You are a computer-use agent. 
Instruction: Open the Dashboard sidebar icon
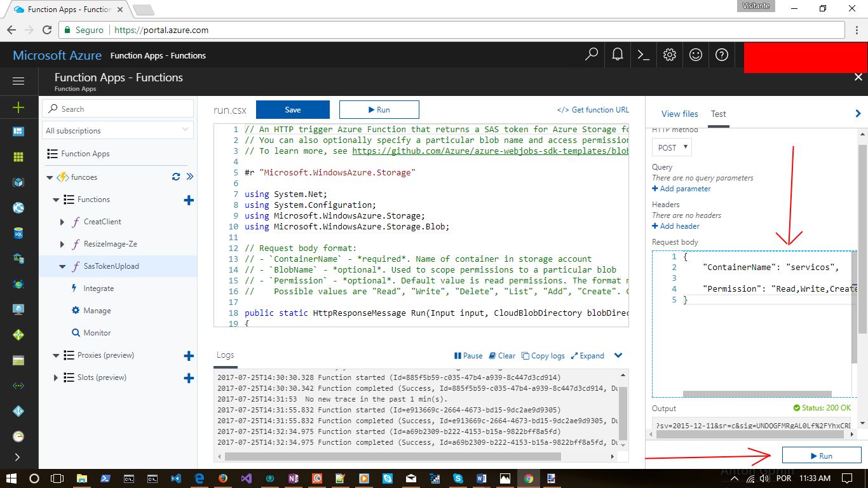(x=18, y=132)
